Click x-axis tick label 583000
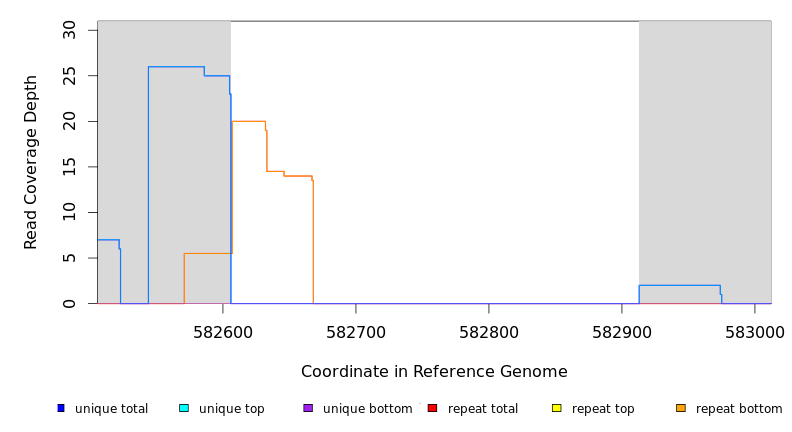 (x=754, y=330)
